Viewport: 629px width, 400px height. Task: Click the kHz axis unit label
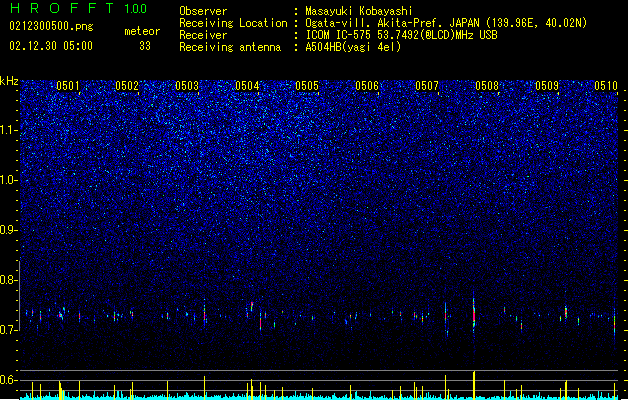tap(9, 81)
